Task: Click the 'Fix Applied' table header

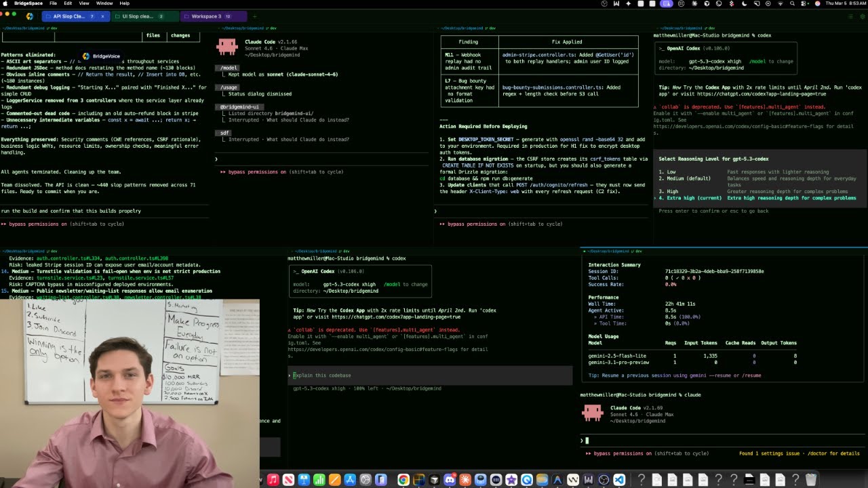Action: tap(567, 41)
